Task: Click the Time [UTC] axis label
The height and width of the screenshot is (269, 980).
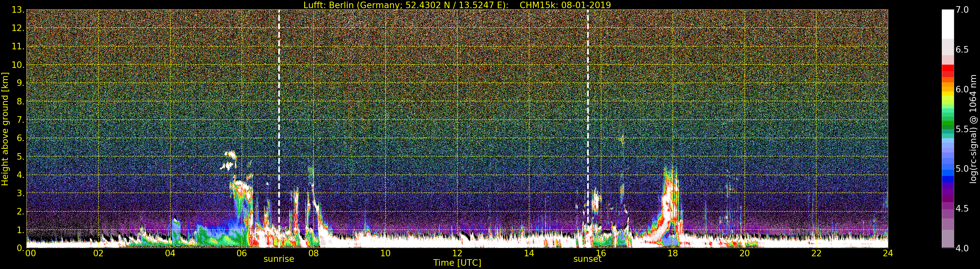Action: tap(457, 263)
